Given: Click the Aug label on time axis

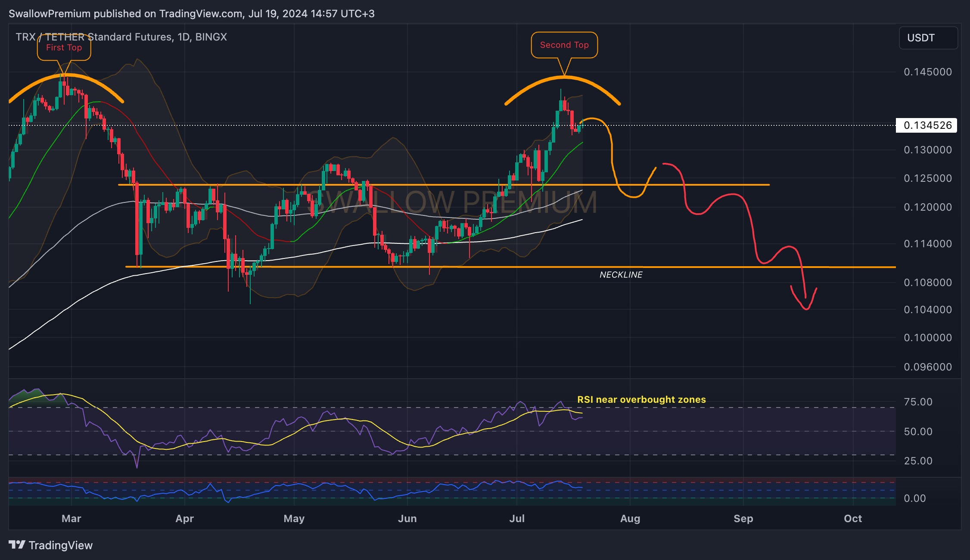Looking at the screenshot, I should tap(630, 519).
